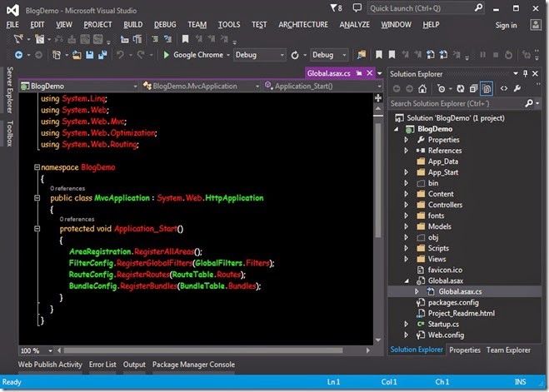The width and height of the screenshot is (549, 392).
Task: Expand the Controllers folder in Solution Explorer
Action: tap(407, 205)
